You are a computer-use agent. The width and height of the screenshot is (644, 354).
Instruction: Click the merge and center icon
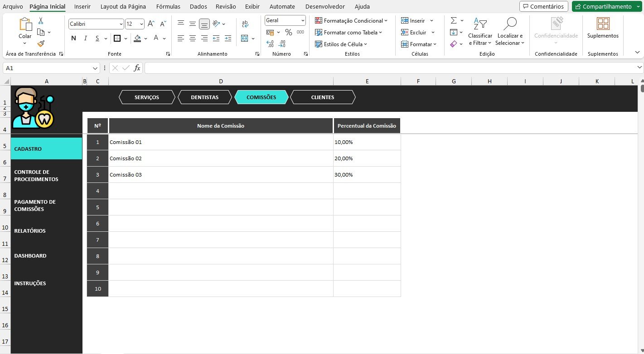[x=245, y=38]
